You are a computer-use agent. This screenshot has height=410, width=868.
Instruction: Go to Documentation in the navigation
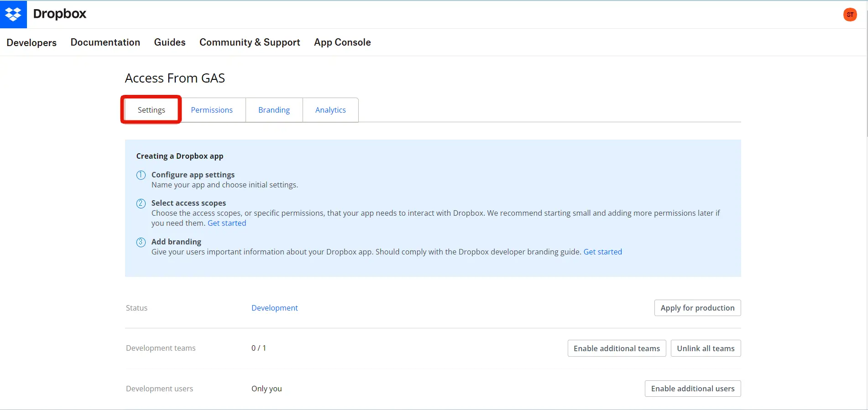click(105, 42)
